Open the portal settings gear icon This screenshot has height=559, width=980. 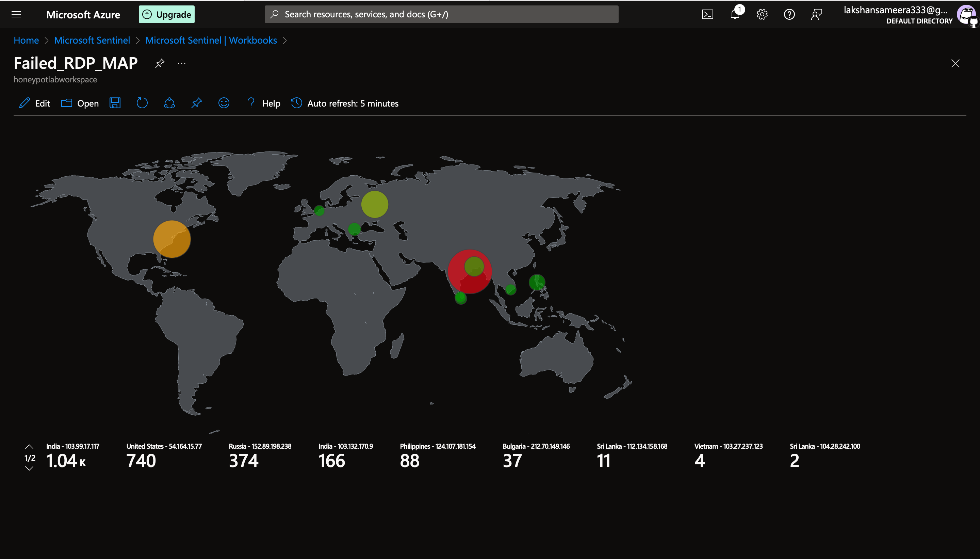tap(762, 15)
